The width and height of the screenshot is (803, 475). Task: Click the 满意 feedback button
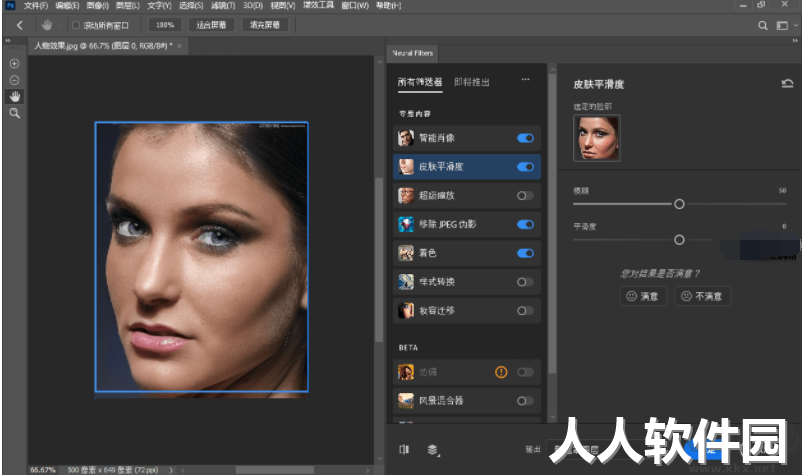tap(643, 296)
